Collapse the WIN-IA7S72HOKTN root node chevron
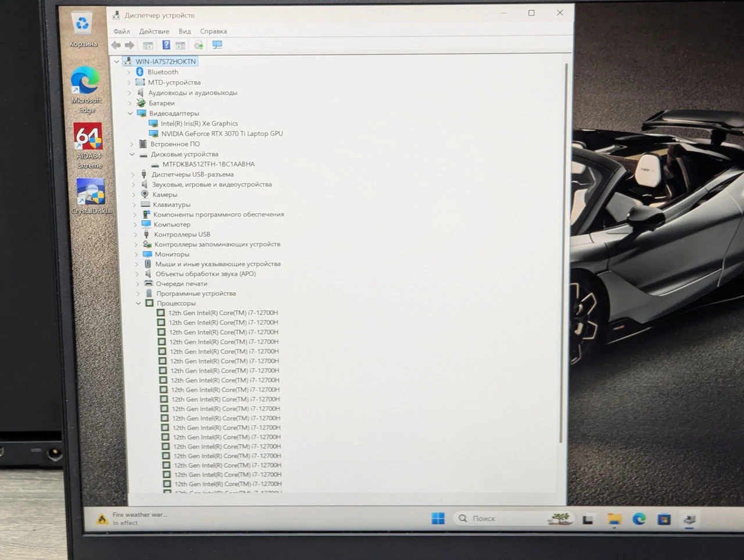This screenshot has height=560, width=744. (x=117, y=62)
